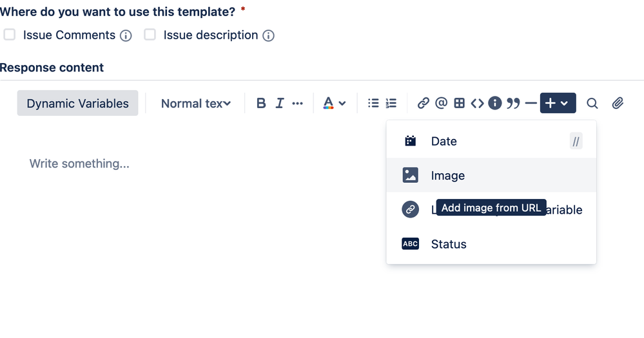Insert a table into the content
Viewport: 644px width, 338px height.
pos(459,103)
